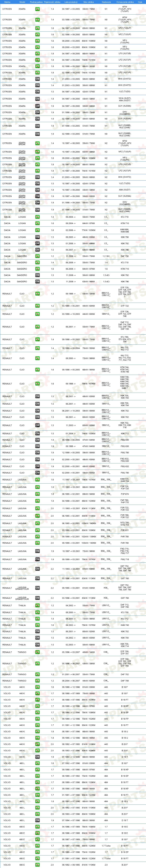
Task: Click the petrol badge in Laguna F3R 611 row
Action: (x=37, y=530)
